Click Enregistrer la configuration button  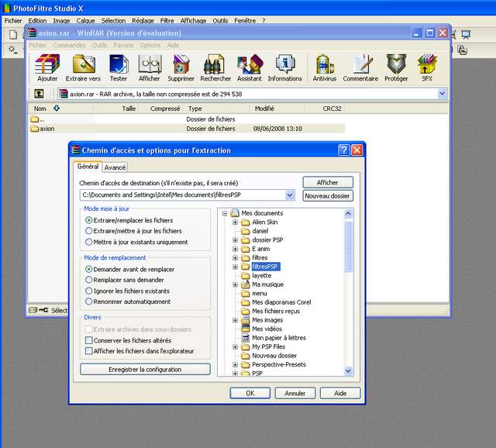(x=145, y=369)
